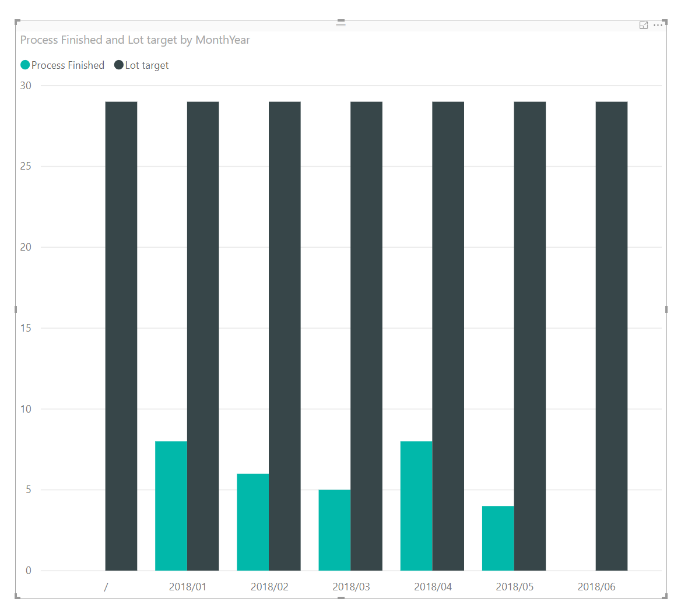Viewport: 695px width, 616px height.
Task: Click the bottom-left corner handle
Action: pyautogui.click(x=17, y=597)
